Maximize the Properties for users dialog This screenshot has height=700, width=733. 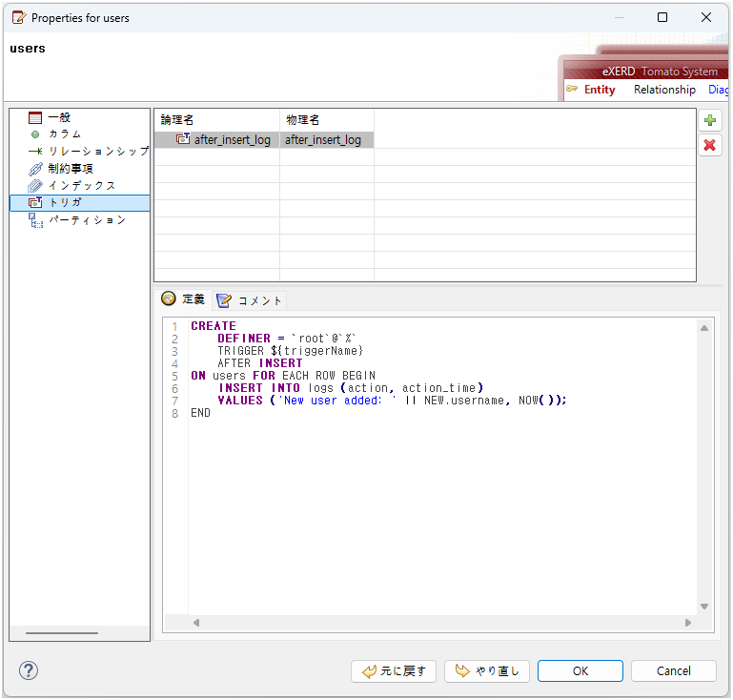662,17
